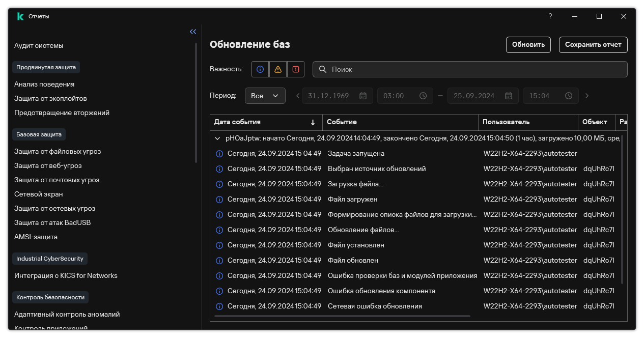Collapse sidebar with double chevron icon
This screenshot has width=644, height=338.
pos(193,32)
